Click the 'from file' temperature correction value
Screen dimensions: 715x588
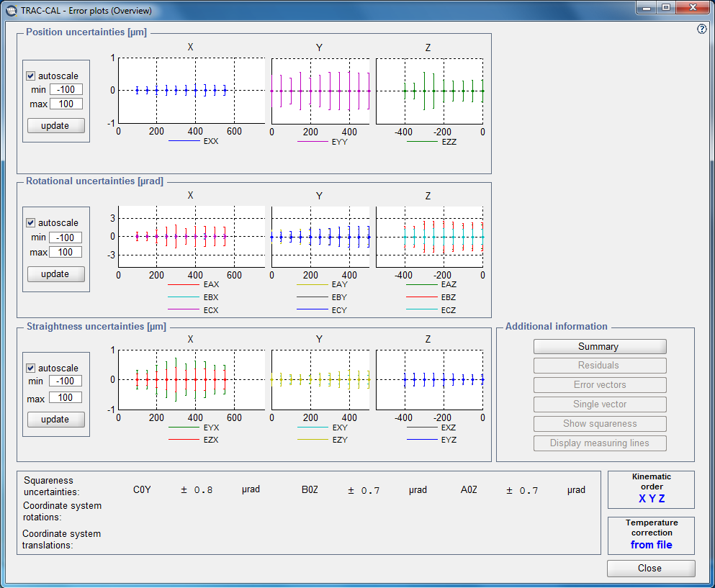tap(651, 545)
